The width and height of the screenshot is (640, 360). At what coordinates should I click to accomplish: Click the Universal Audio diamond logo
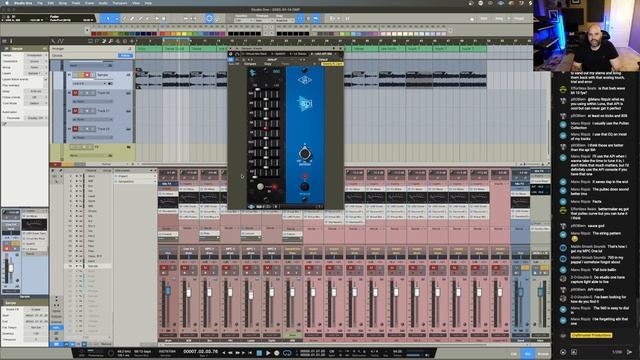(x=305, y=80)
